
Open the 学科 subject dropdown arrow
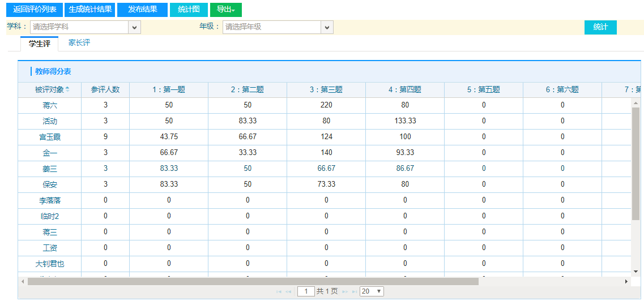(134, 27)
